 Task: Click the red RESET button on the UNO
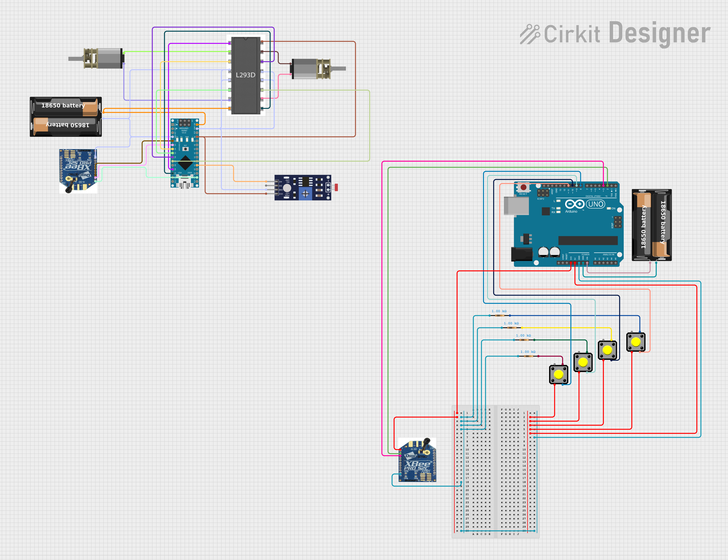pos(523,187)
